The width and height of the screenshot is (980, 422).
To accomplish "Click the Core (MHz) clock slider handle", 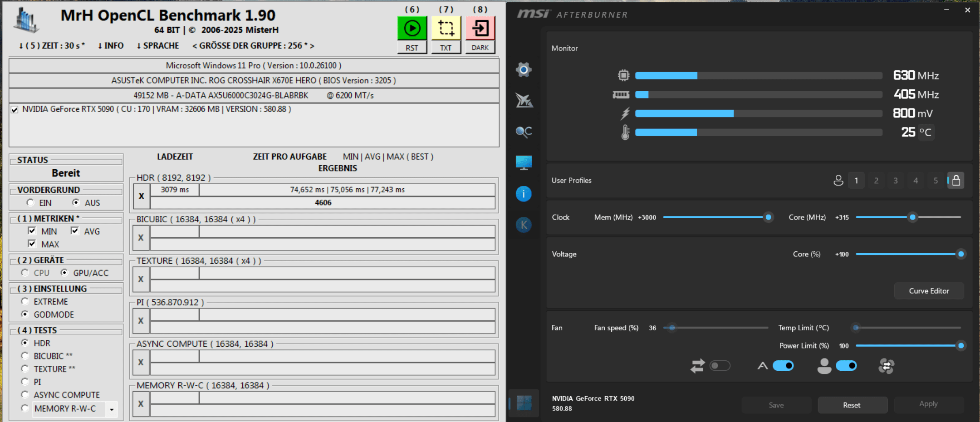I will (912, 217).
